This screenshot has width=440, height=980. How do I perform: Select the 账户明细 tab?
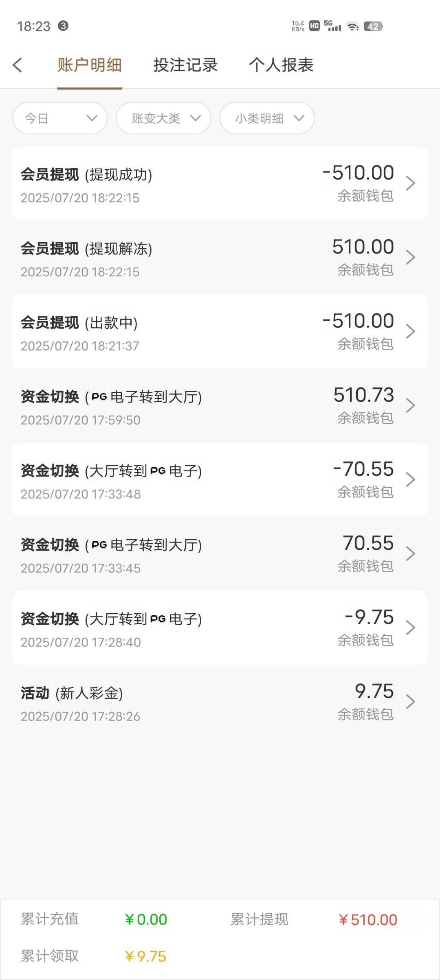(90, 65)
